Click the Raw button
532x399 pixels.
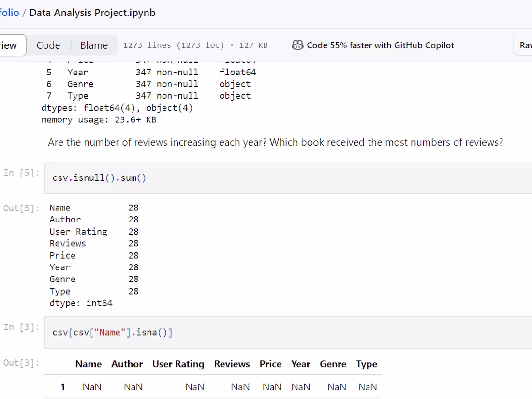click(524, 45)
